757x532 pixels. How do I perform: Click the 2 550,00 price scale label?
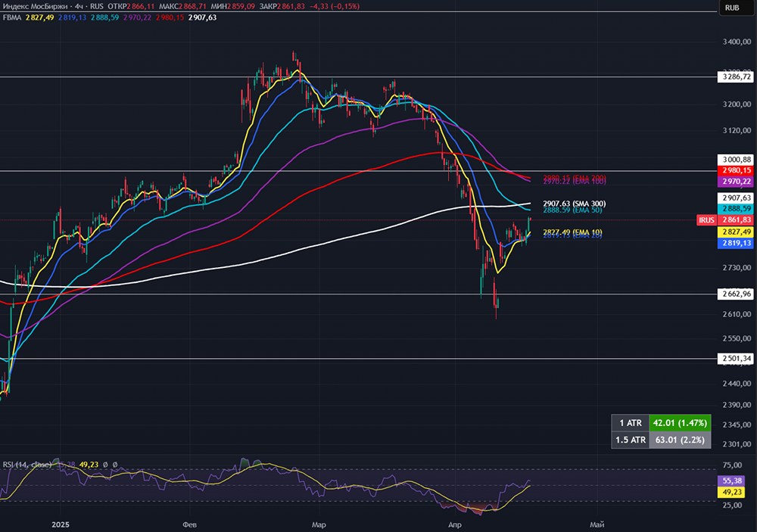[737, 338]
